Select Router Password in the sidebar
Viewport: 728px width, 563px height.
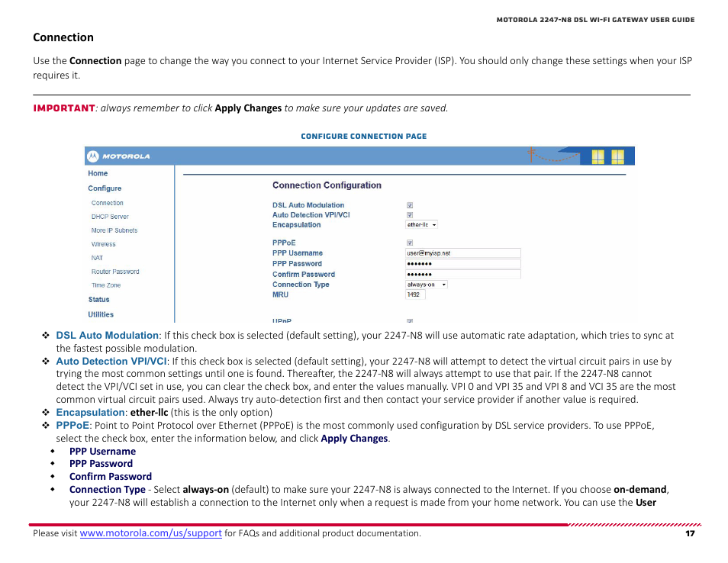click(x=115, y=272)
